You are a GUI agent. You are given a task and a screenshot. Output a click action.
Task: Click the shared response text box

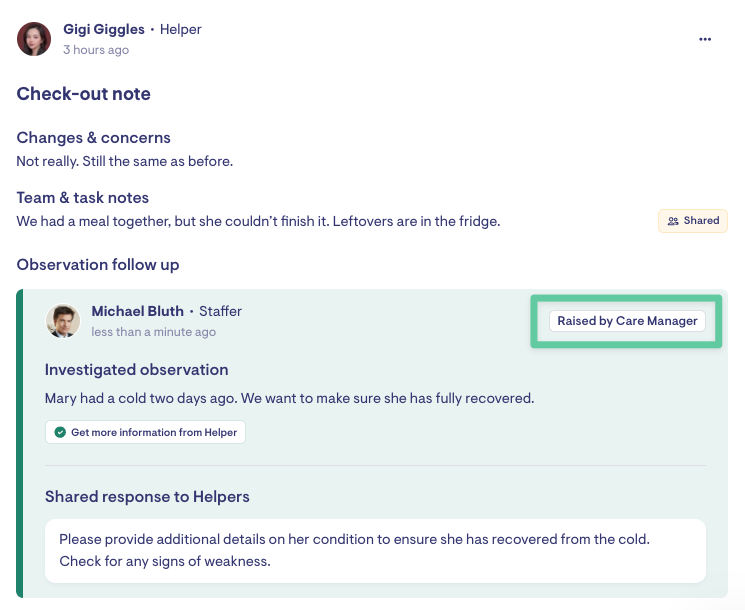pyautogui.click(x=375, y=550)
